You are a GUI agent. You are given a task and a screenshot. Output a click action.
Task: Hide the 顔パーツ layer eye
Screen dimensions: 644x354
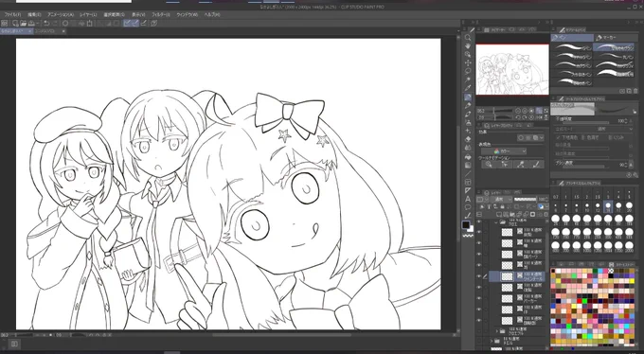coord(479,255)
